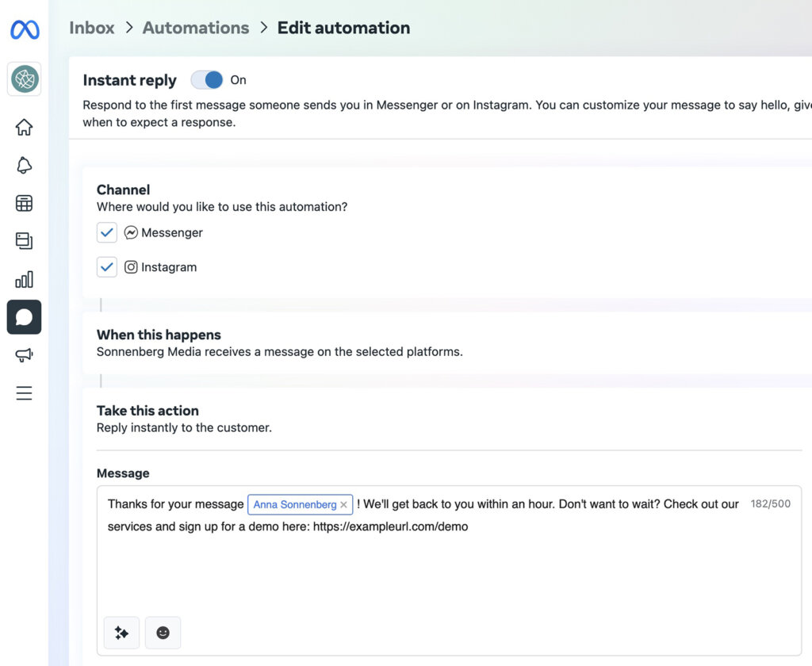View notifications via the bell icon
Image resolution: width=812 pixels, height=666 pixels.
click(x=24, y=165)
